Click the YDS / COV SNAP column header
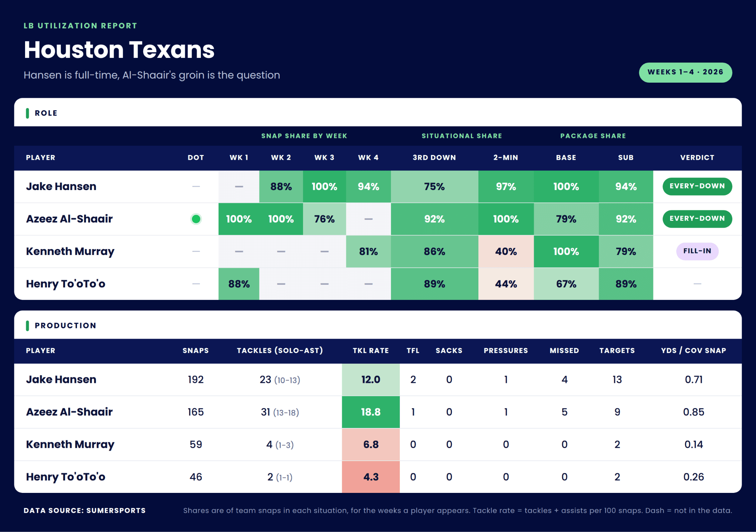Viewport: 756px width, 532px height. pyautogui.click(x=693, y=350)
